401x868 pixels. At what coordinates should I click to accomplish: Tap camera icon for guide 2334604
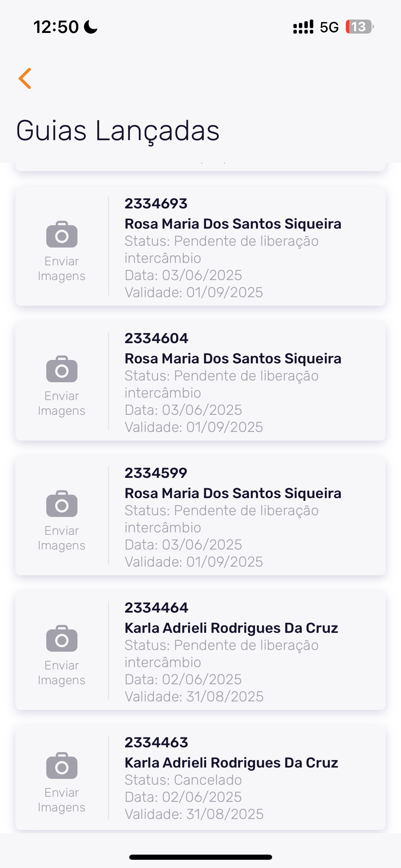[62, 369]
